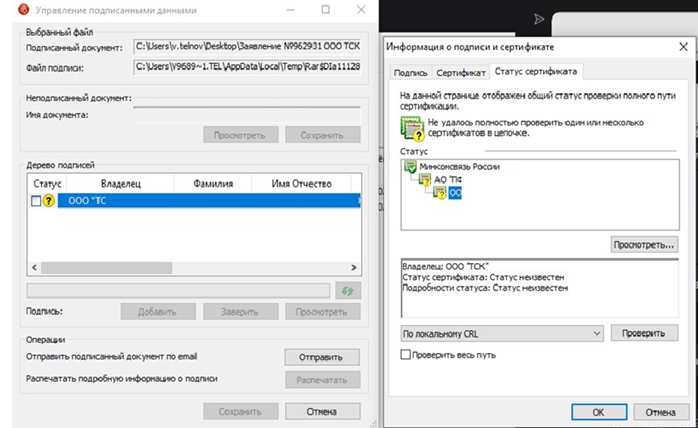The height and width of the screenshot is (428, 698).
Task: Click the yellow question status icon in signature row
Action: point(48,201)
